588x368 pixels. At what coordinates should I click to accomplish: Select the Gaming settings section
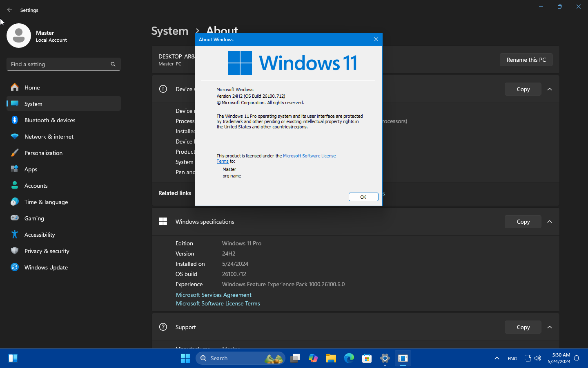coord(34,218)
